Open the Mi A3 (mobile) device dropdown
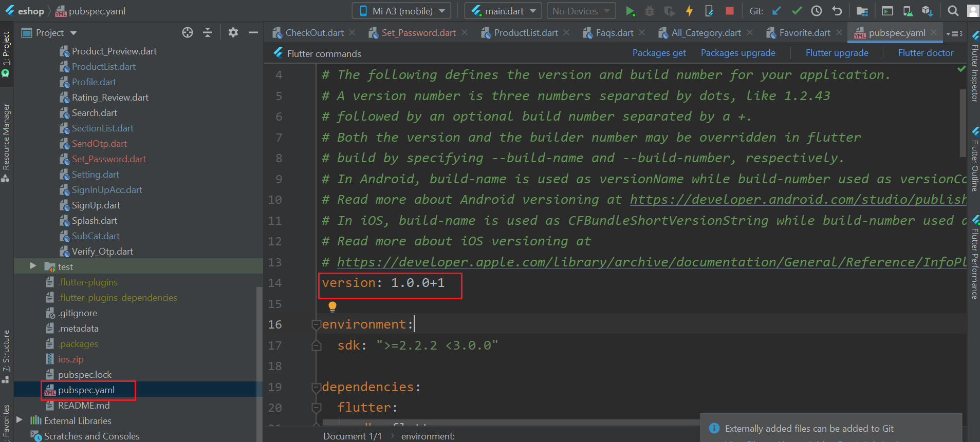 (401, 11)
